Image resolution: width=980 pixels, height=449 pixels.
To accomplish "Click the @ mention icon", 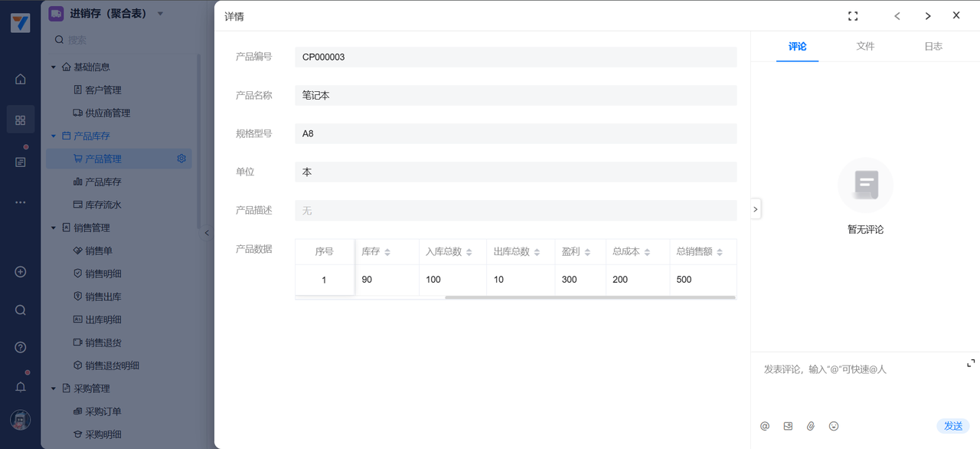I will pos(765,426).
